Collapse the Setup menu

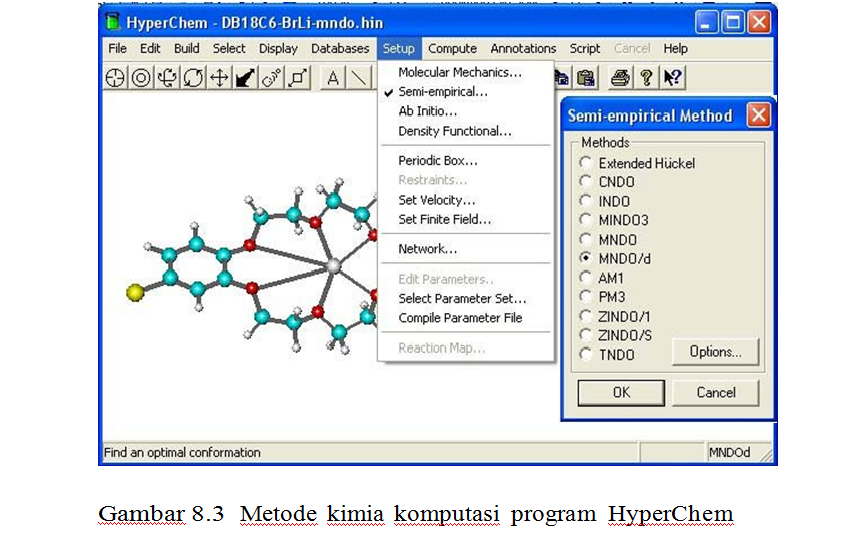click(x=399, y=48)
